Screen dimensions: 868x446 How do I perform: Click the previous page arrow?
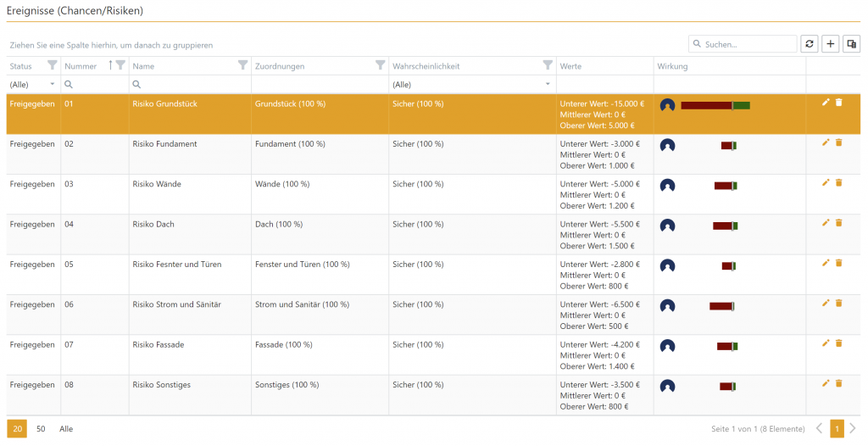(x=820, y=428)
